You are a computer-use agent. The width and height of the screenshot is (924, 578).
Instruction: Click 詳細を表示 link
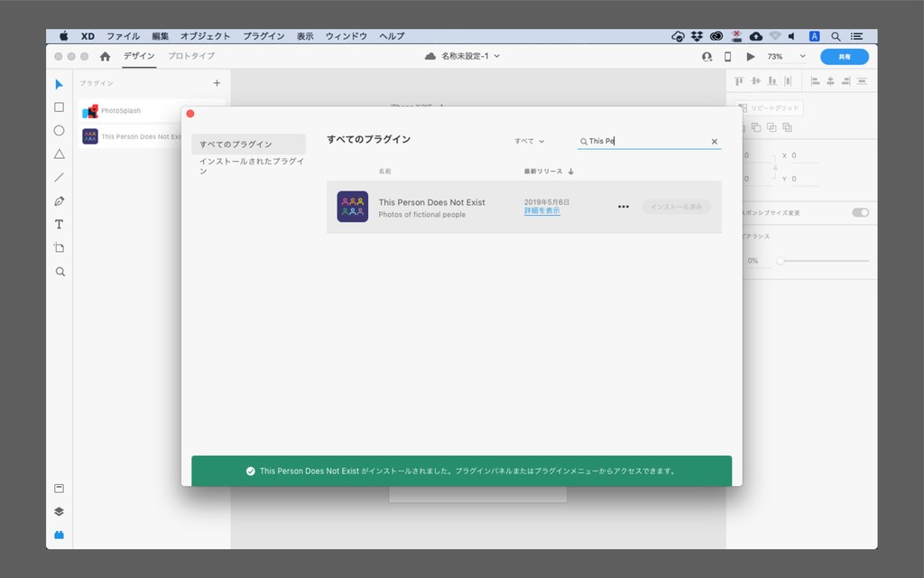coord(541,211)
